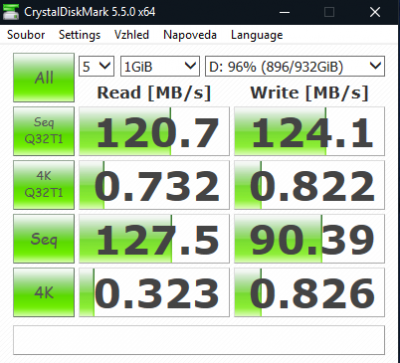Click the CrystalDiskMark app icon in title bar
The height and width of the screenshot is (363, 400).
point(11,12)
